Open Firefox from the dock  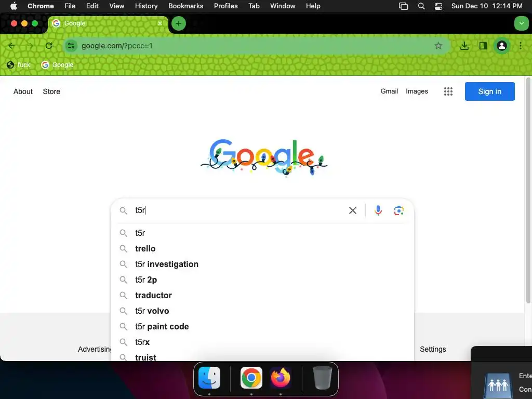click(280, 378)
